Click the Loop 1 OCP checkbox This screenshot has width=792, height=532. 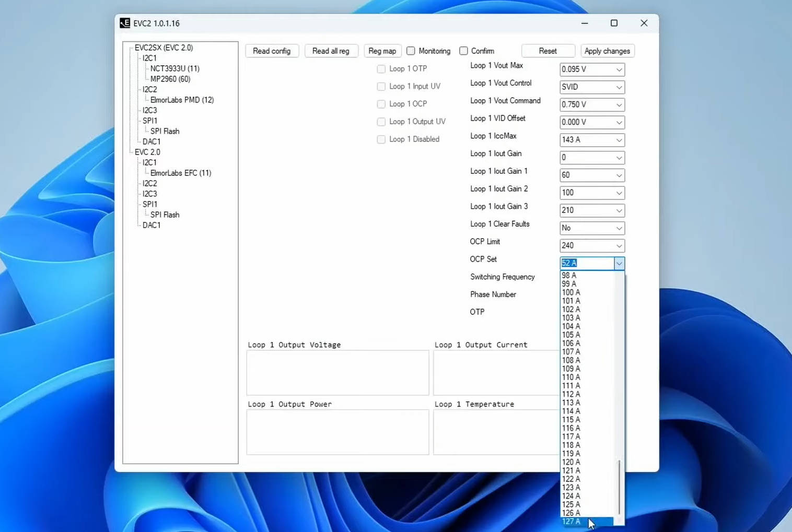tap(381, 104)
